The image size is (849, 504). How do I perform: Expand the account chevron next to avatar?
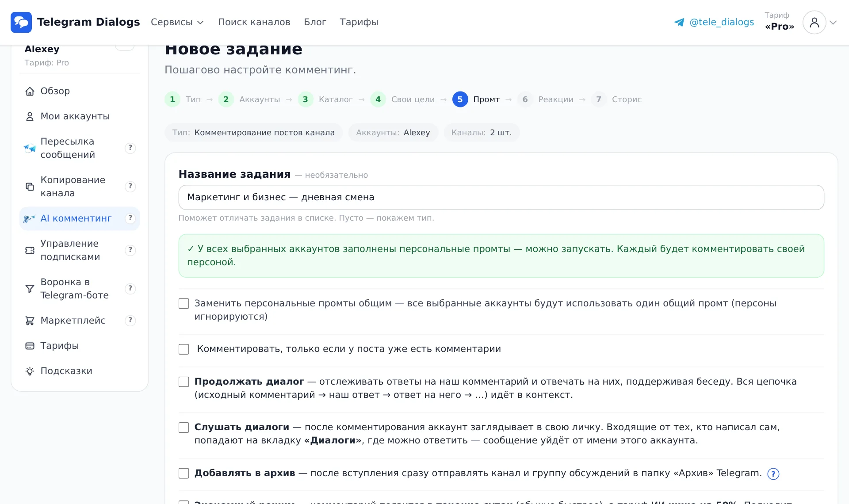point(833,23)
